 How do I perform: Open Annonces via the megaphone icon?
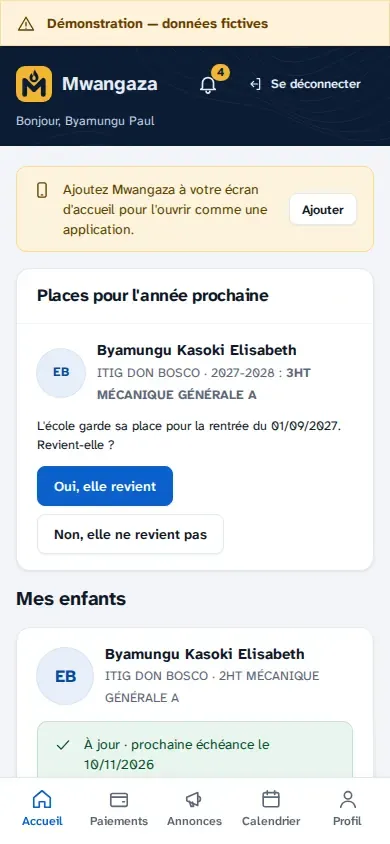194,800
